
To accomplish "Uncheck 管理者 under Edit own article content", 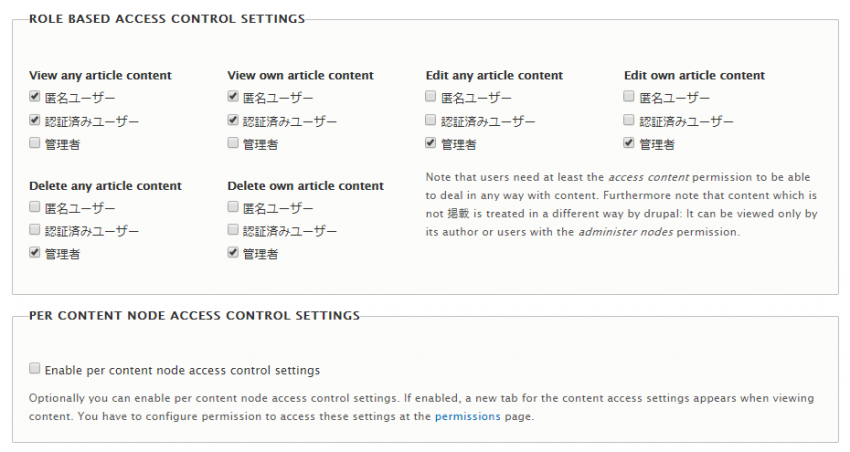I will [x=629, y=143].
